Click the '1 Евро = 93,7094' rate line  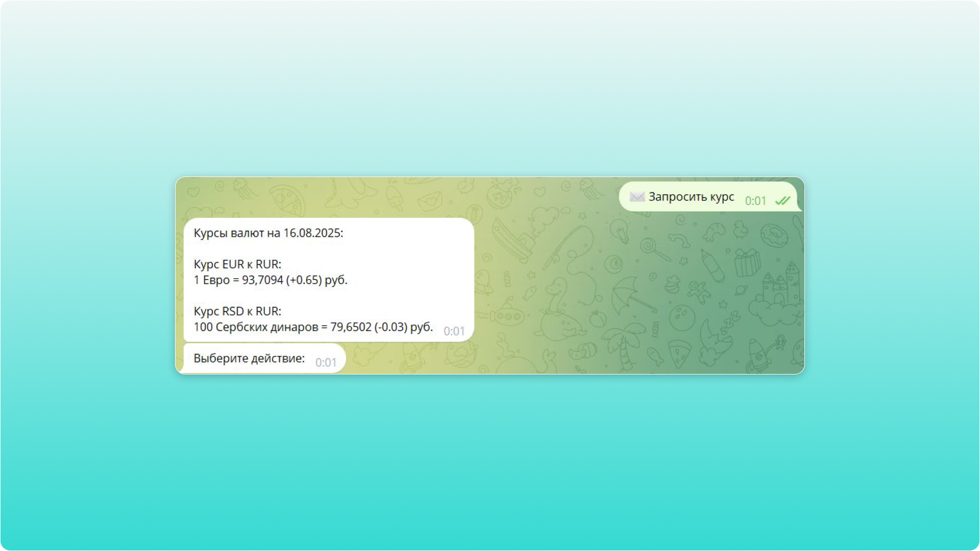tap(271, 280)
